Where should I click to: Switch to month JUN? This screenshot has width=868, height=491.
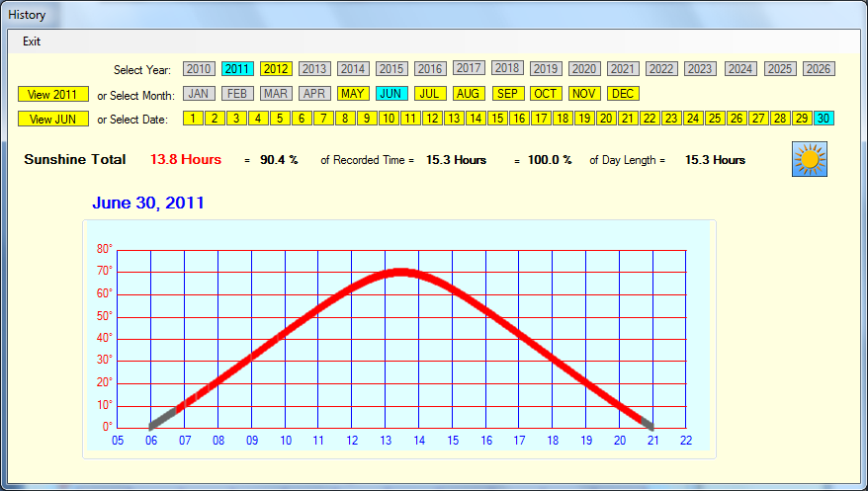pos(391,94)
